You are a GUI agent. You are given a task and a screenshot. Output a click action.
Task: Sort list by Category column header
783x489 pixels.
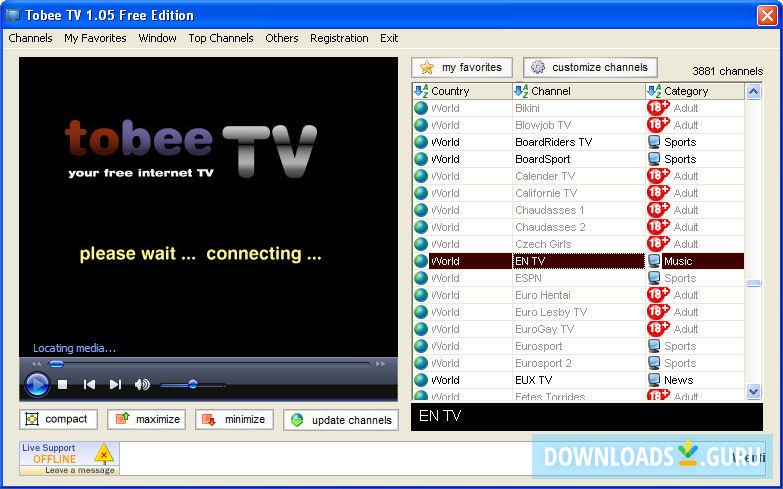pos(695,91)
